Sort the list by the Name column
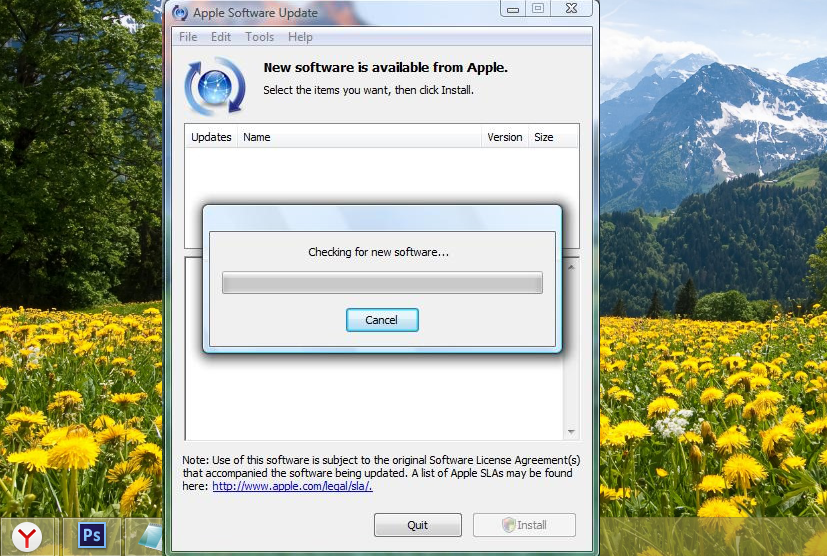Screen dimensions: 827x556 click(358, 137)
